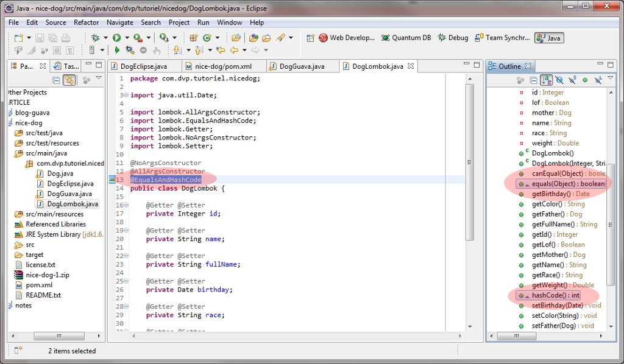
Task: Click the Debug bug icon in toolbar
Action: [x=96, y=38]
